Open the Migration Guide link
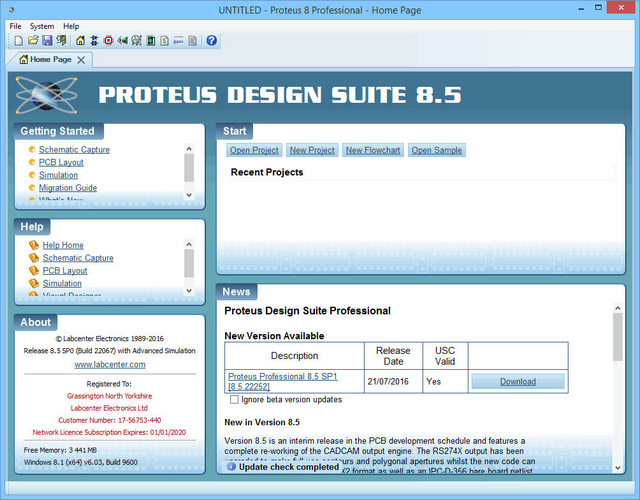 [x=68, y=188]
